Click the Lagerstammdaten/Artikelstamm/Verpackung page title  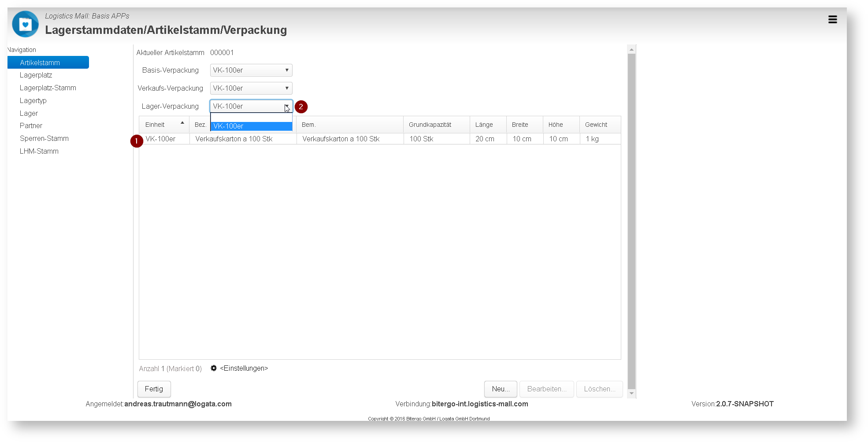[166, 30]
